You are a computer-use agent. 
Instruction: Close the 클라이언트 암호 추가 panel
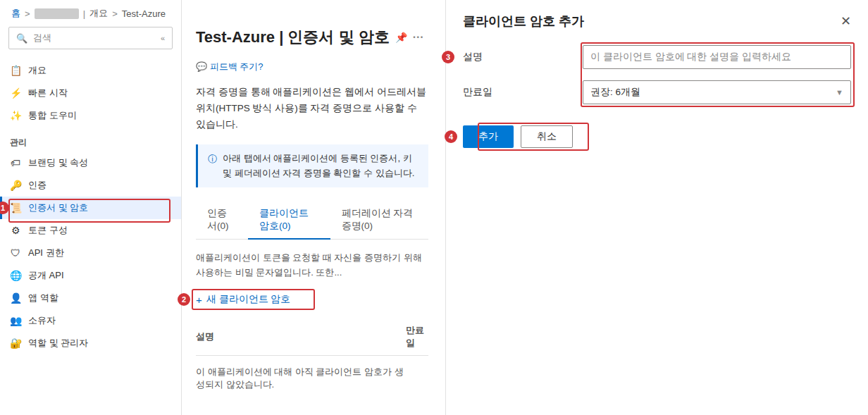[x=845, y=21]
